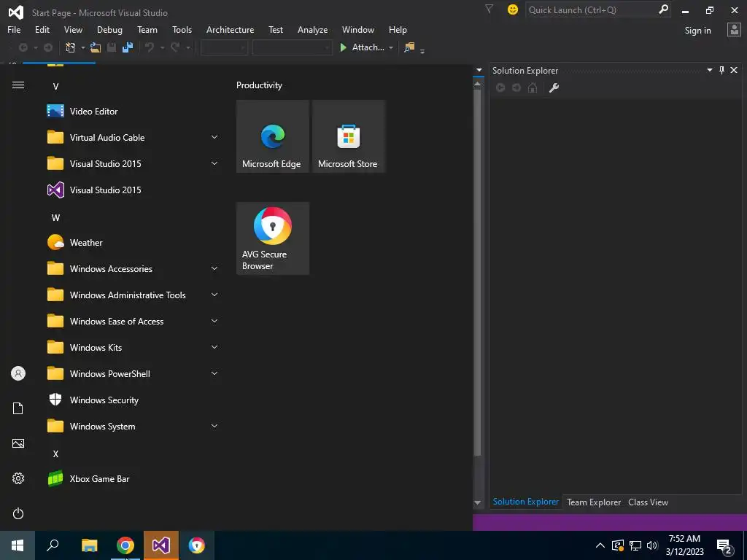Screen dimensions: 747x560
Task: Switch to the Team Explorer tab
Action: click(594, 502)
